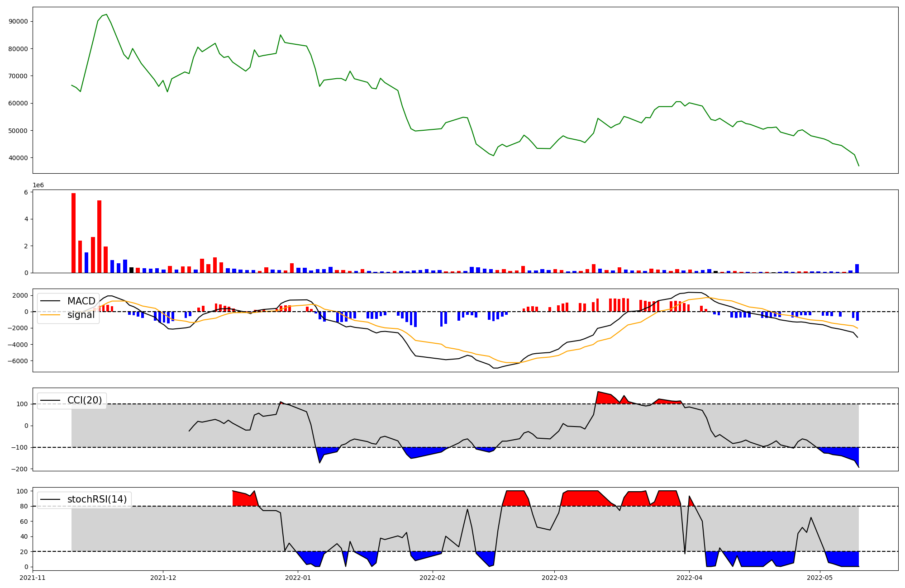This screenshot has height=588, width=905.
Task: Click the black volume bar in November
Action: tap(131, 270)
